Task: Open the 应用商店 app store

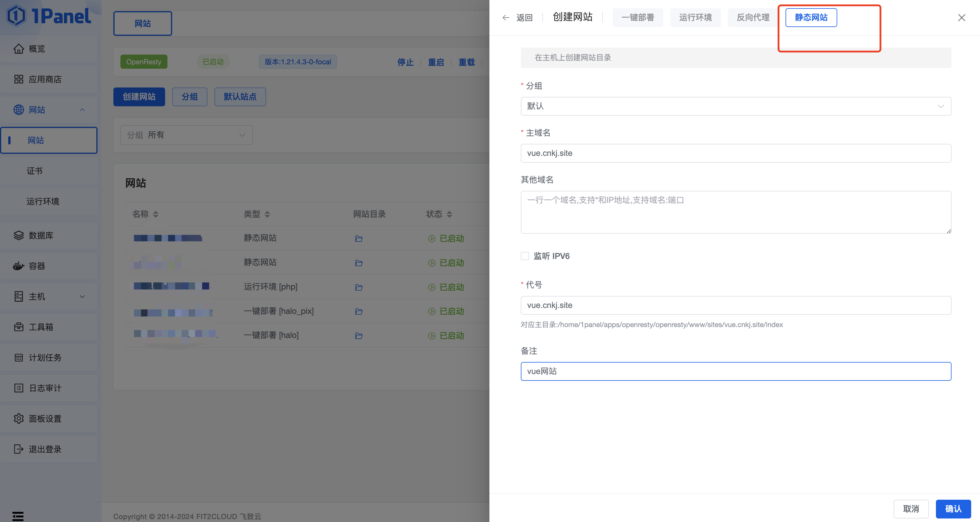Action: click(x=46, y=79)
